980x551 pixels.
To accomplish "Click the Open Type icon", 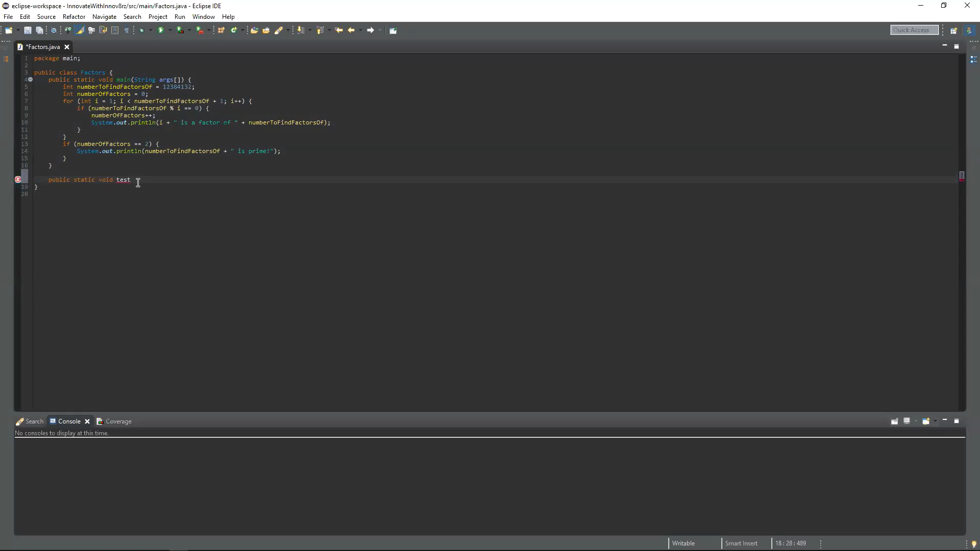I will (x=254, y=31).
